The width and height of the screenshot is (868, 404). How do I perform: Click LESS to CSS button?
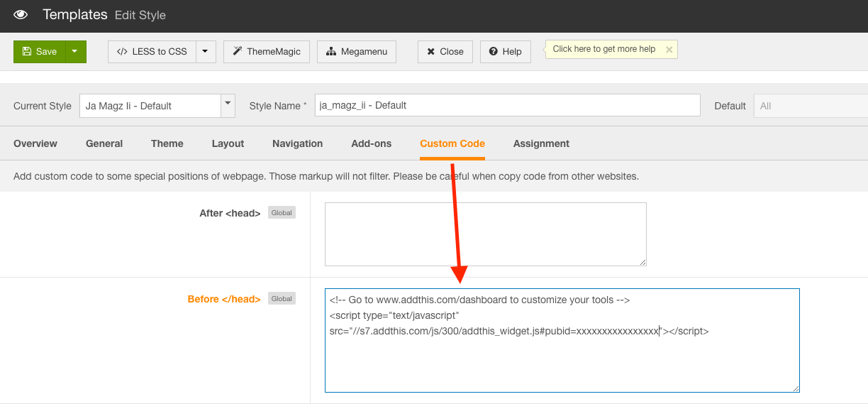(152, 51)
